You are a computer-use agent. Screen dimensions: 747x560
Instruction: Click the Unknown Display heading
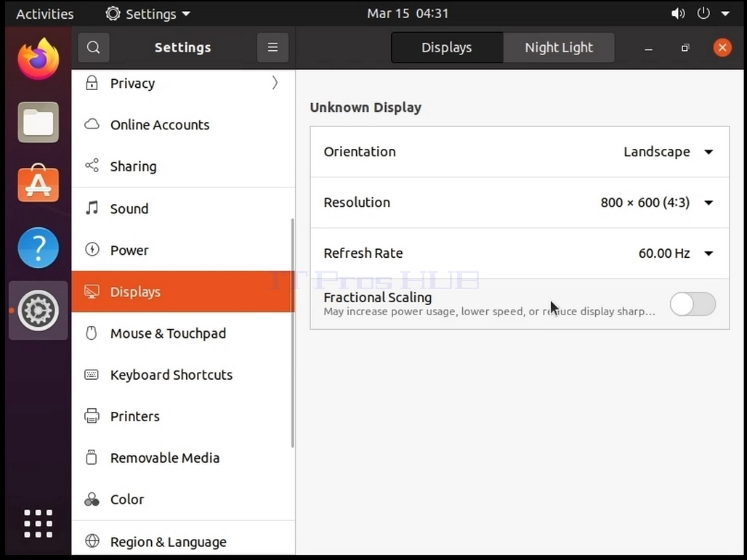click(x=366, y=107)
